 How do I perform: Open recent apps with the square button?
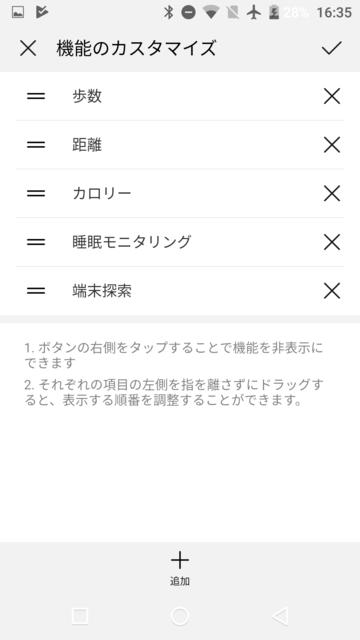click(80, 616)
